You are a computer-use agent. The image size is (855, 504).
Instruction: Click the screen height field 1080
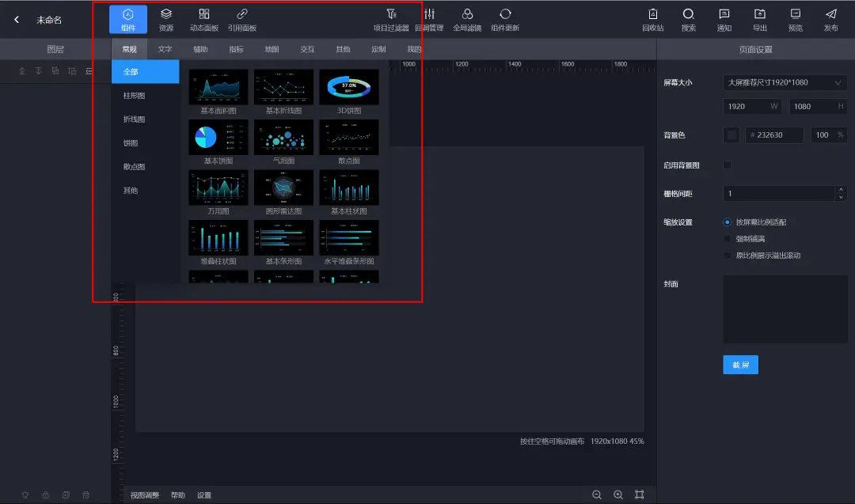pos(819,106)
